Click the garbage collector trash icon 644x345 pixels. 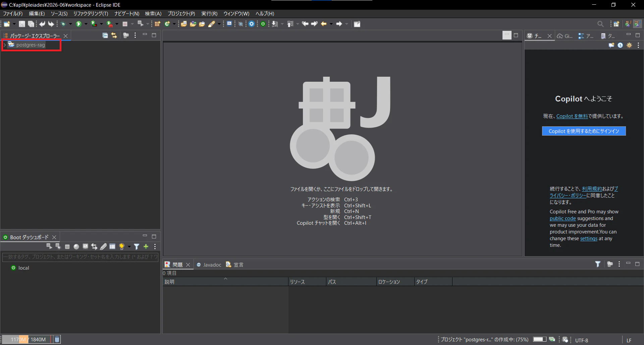[x=57, y=339]
